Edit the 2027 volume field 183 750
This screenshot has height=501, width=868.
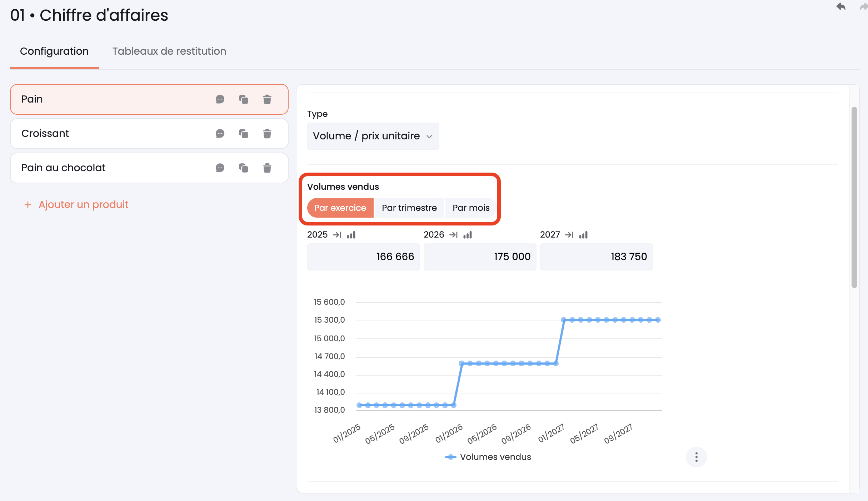click(597, 257)
